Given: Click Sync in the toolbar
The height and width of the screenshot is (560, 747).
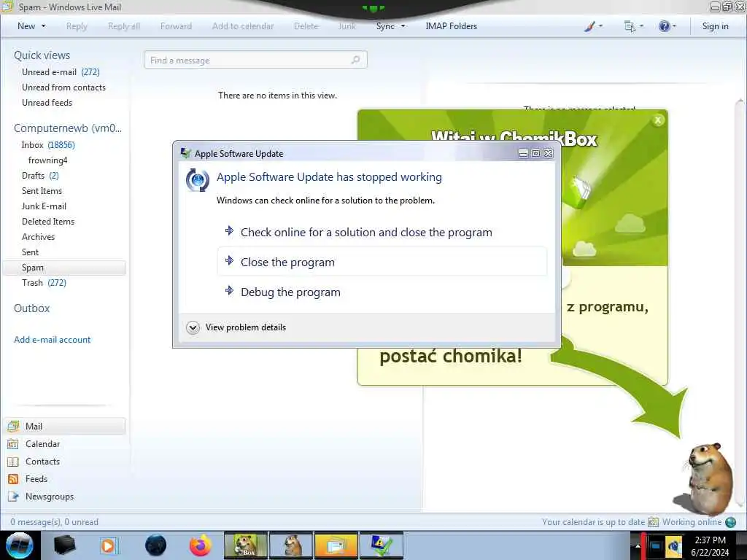Looking at the screenshot, I should [385, 26].
